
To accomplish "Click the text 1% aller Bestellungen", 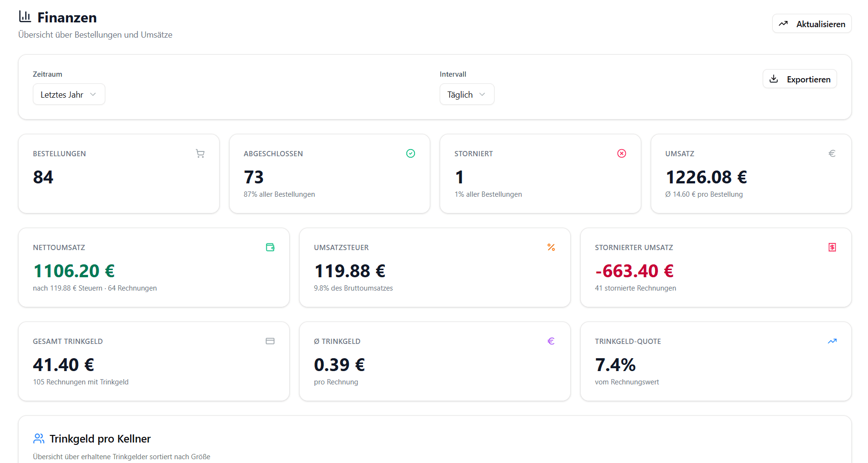I will 488,194.
